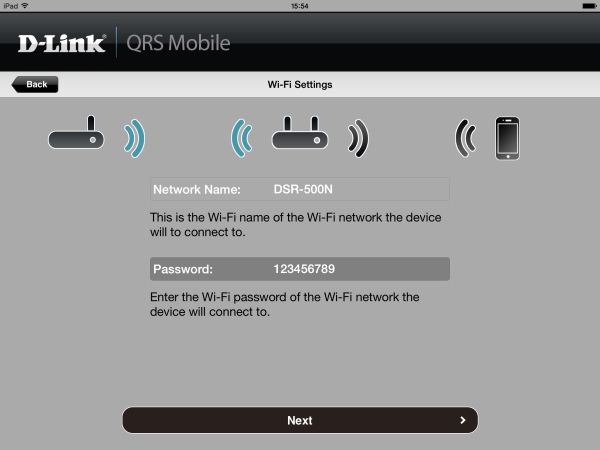Tap the black waves right of dual-antenna router
Viewport: 600px width, 450px height.
[358, 138]
